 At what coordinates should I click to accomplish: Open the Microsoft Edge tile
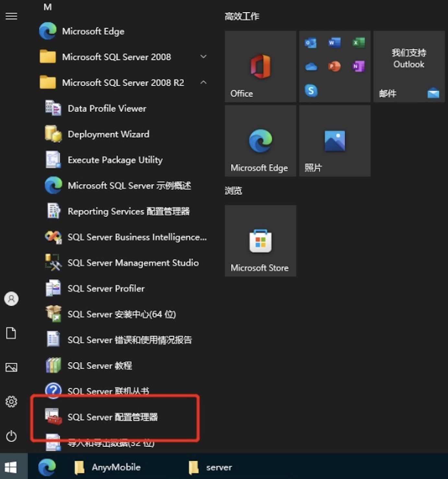(x=260, y=141)
